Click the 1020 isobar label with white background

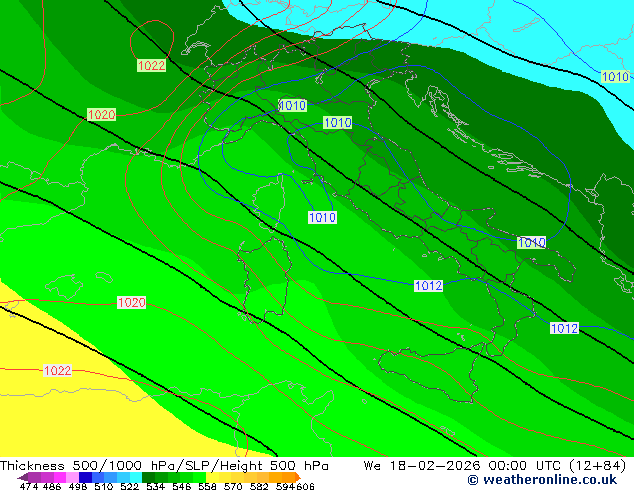tap(131, 302)
